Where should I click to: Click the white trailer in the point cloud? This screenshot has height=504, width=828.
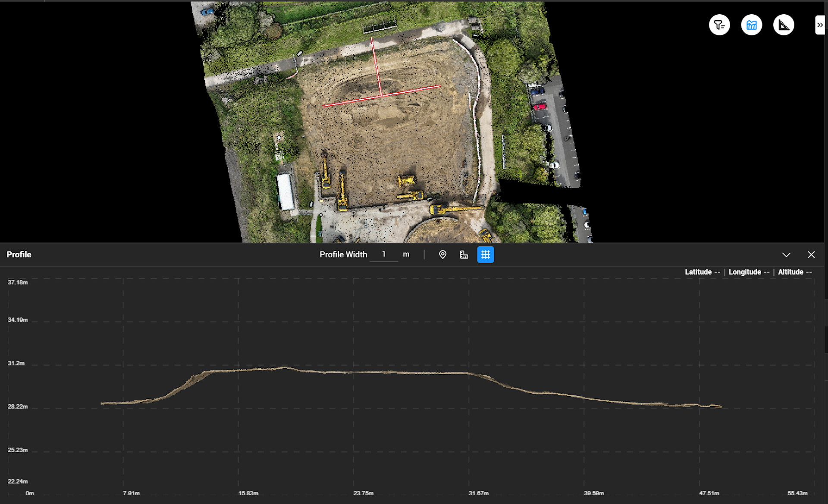(x=285, y=192)
